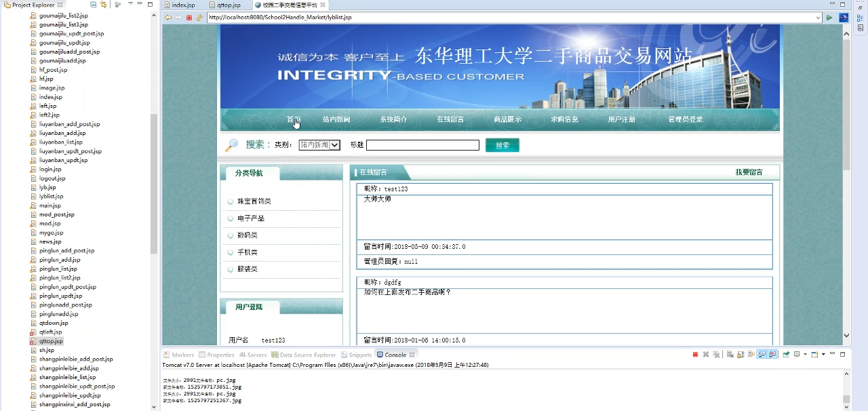Click the 我要留言 link
The image size is (868, 411).
click(x=749, y=172)
